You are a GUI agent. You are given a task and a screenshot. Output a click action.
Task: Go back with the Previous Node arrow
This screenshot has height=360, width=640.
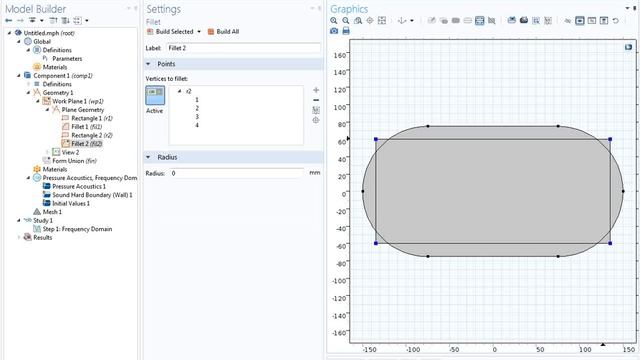pos(8,20)
